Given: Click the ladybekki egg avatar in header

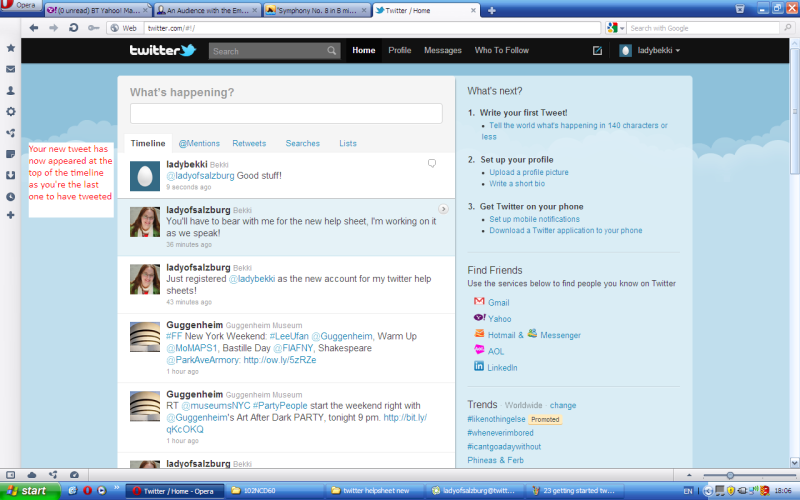Looking at the screenshot, I should click(x=626, y=51).
